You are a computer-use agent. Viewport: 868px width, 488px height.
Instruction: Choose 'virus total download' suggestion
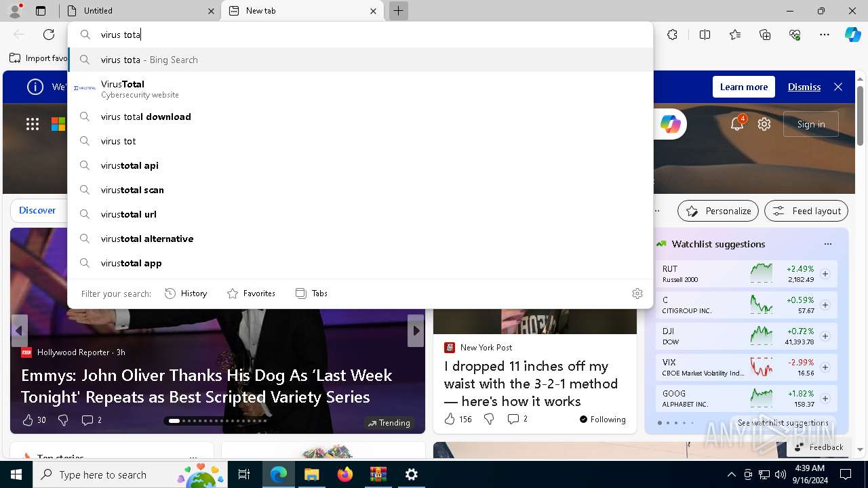360,117
